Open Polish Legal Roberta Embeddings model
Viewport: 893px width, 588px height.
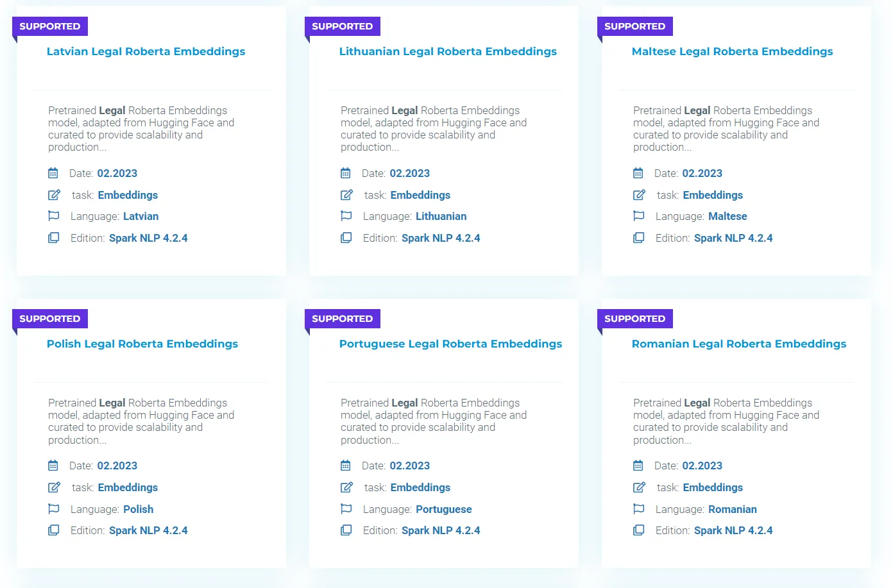(x=142, y=344)
